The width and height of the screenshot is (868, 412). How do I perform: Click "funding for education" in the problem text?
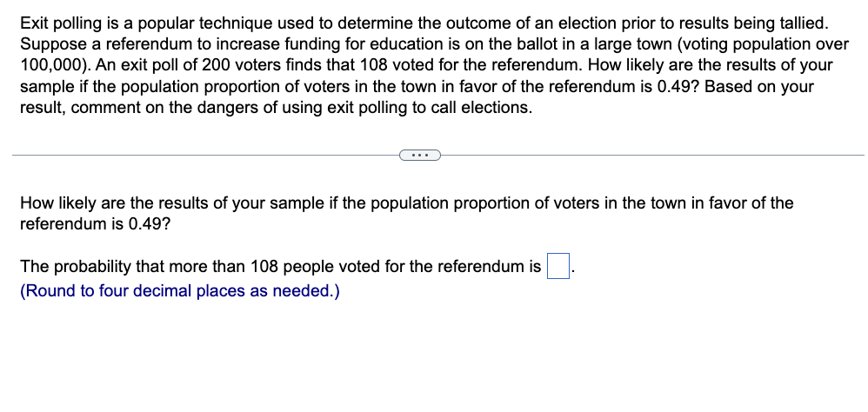point(362,44)
